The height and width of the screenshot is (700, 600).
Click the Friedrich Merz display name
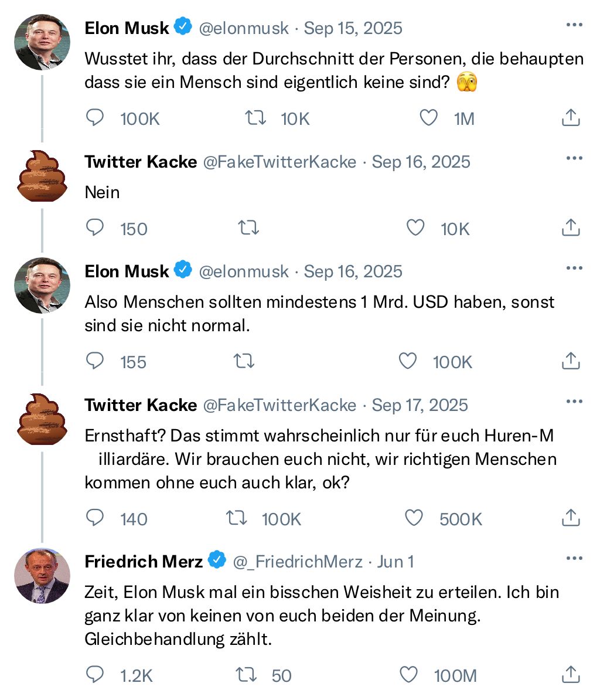[x=144, y=562]
